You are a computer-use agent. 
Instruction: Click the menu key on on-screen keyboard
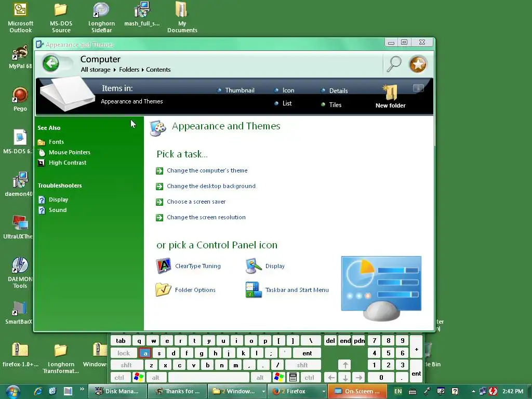(x=293, y=377)
